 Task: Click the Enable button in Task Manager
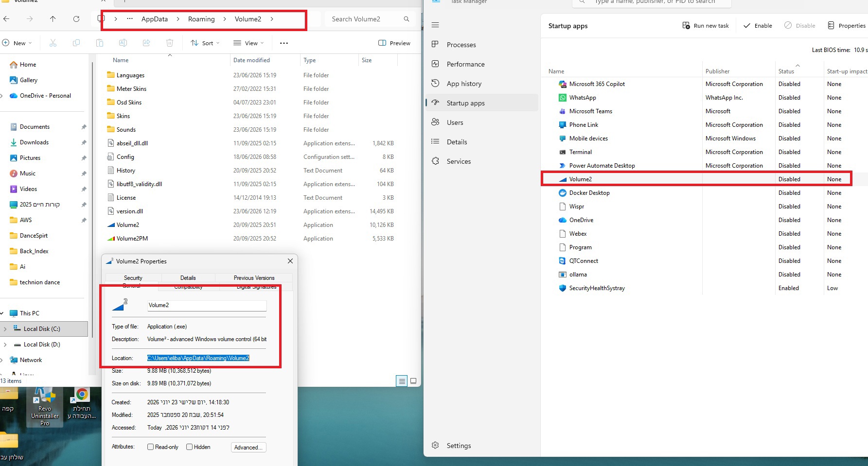pyautogui.click(x=758, y=26)
